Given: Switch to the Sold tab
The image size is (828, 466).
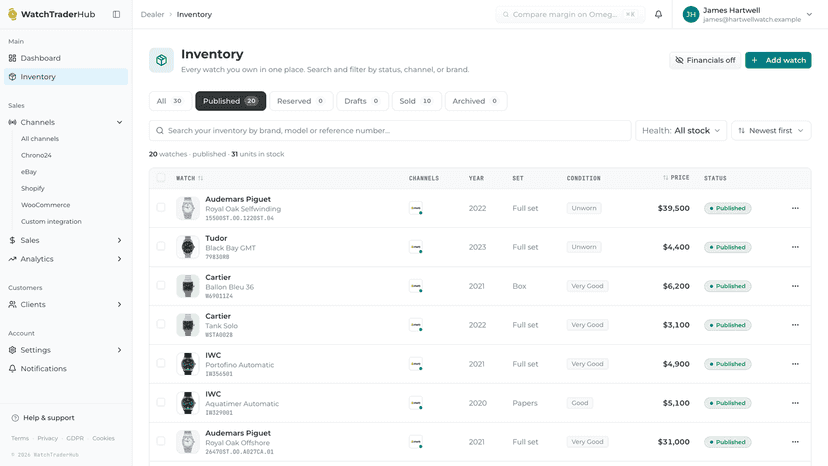Looking at the screenshot, I should pyautogui.click(x=417, y=101).
